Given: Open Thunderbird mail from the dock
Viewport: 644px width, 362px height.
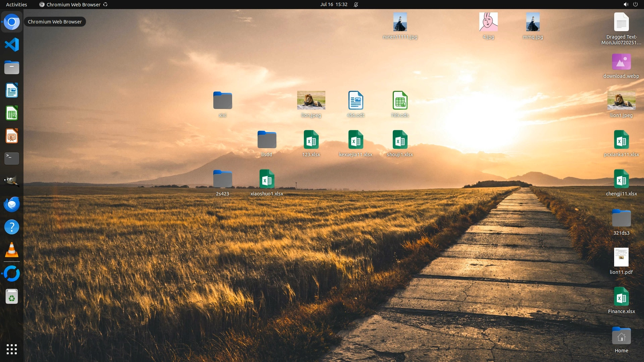Looking at the screenshot, I should (x=12, y=204).
